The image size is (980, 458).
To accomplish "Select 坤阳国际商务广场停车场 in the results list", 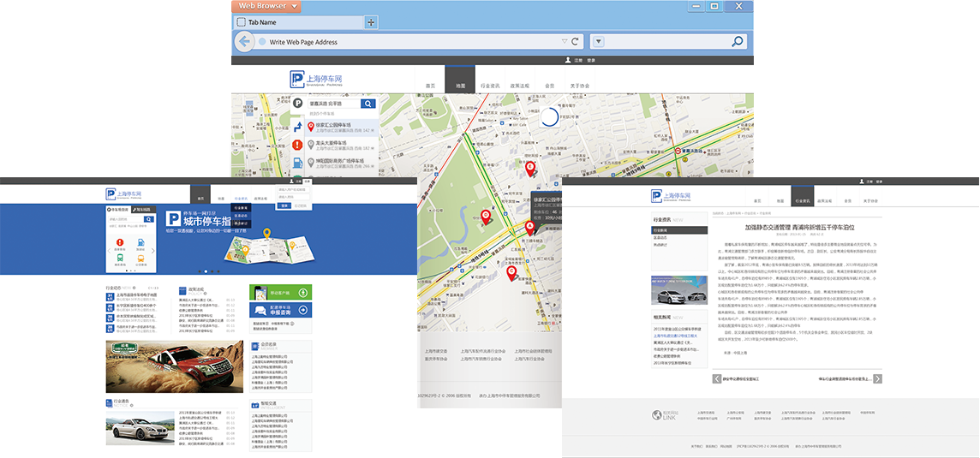I will [342, 163].
